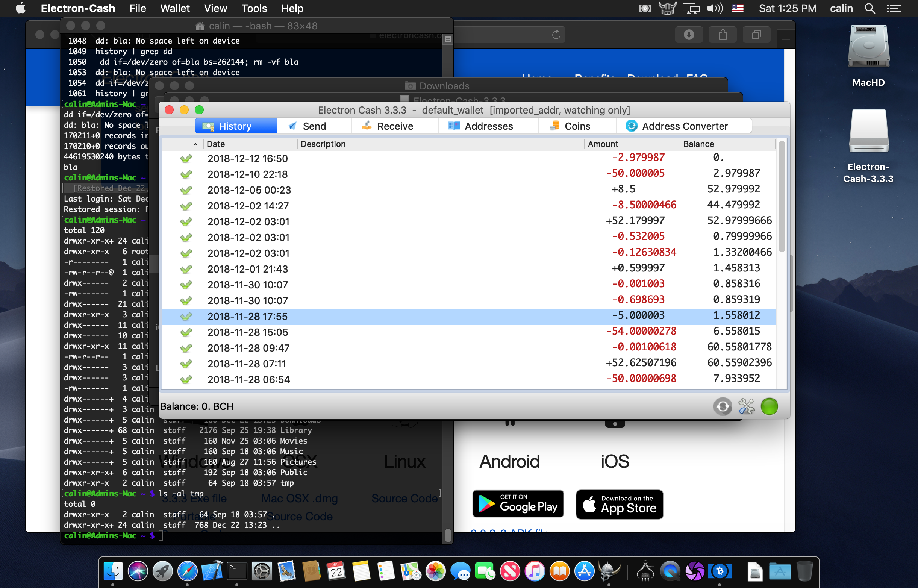
Task: Open Launchpad from the Dock
Action: click(163, 571)
